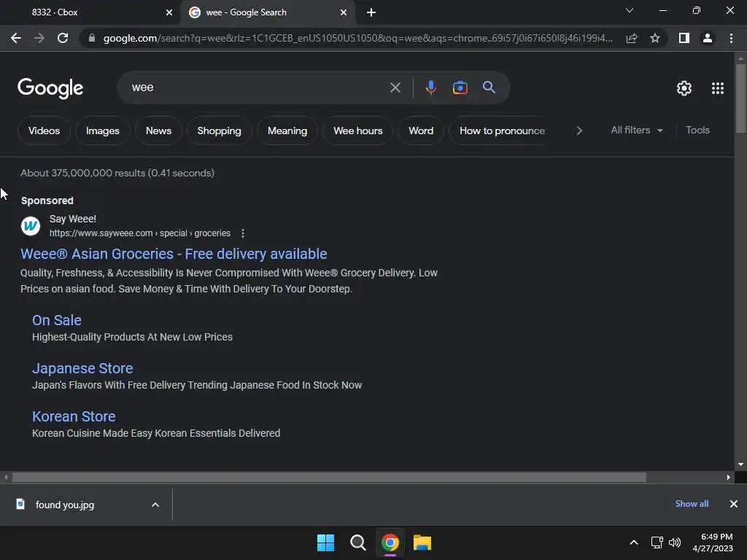
Task: Open ad options three dots for Say Weee
Action: click(x=242, y=233)
